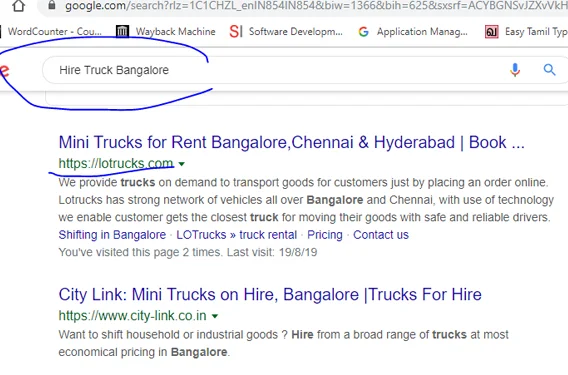Start voice search with microphone icon
568x375 pixels.
[515, 70]
